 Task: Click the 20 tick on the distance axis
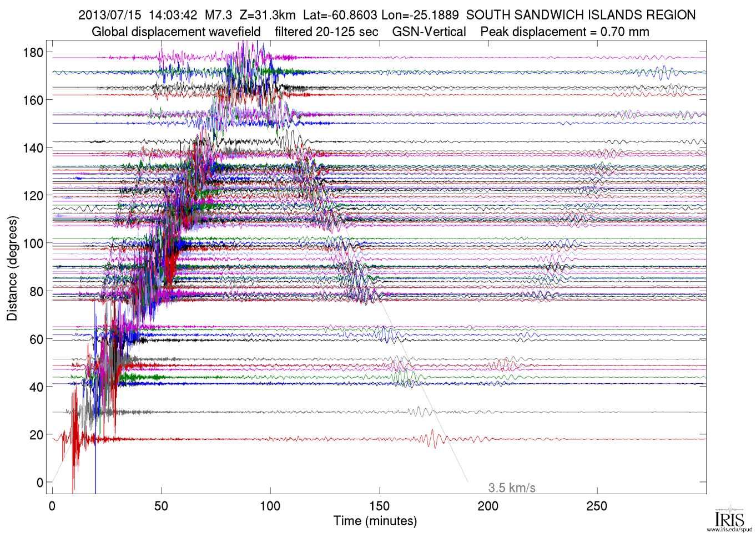pos(36,435)
